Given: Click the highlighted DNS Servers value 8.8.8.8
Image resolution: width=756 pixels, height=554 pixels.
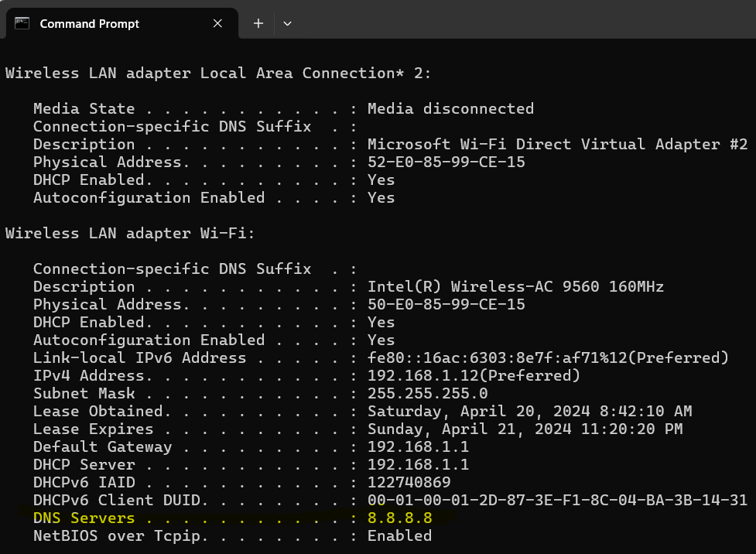Looking at the screenshot, I should point(399,518).
